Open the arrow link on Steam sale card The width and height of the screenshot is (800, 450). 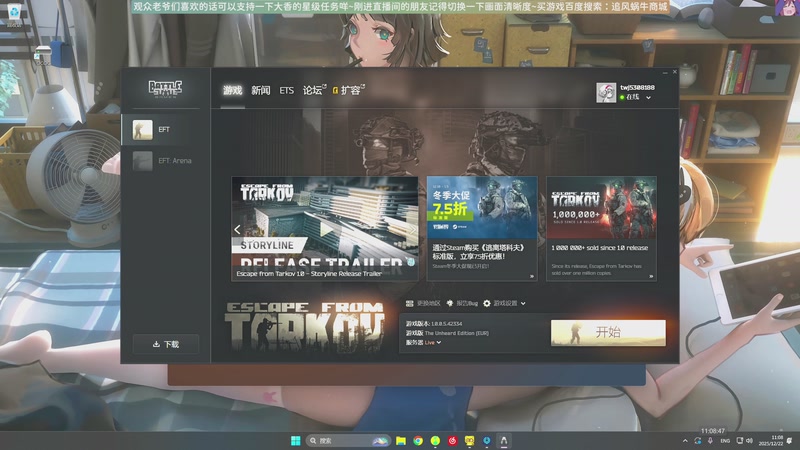tap(532, 276)
